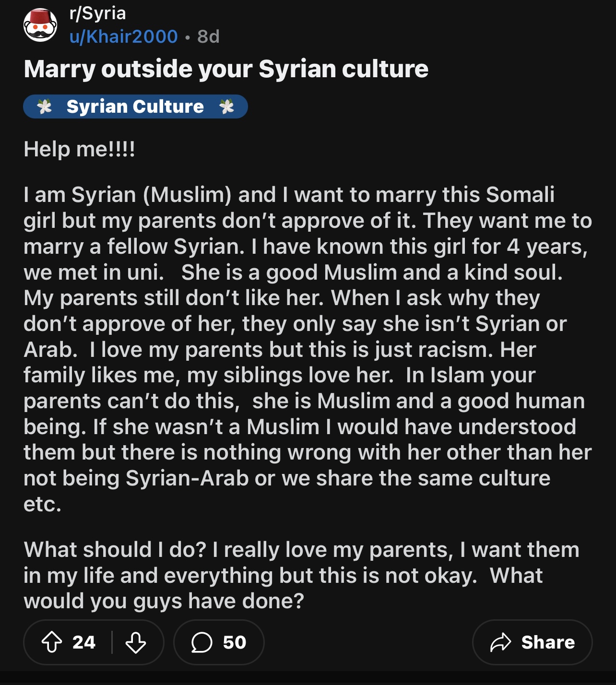Image resolution: width=616 pixels, height=685 pixels.
Task: Upvote the post with the up arrow
Action: tap(52, 642)
